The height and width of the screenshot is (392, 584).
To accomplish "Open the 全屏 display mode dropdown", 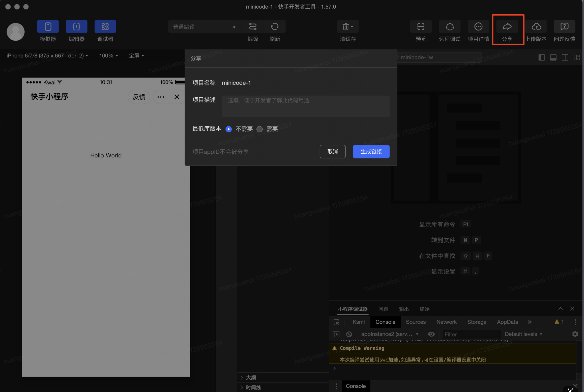I will click(x=136, y=55).
